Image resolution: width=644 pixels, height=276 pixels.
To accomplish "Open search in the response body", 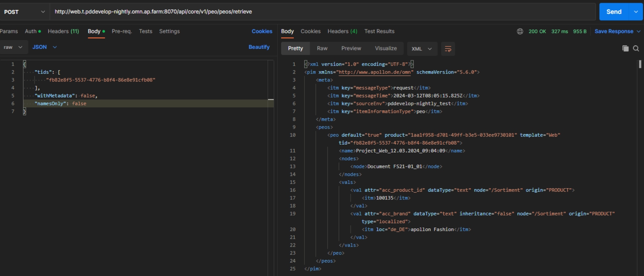I will point(636,48).
